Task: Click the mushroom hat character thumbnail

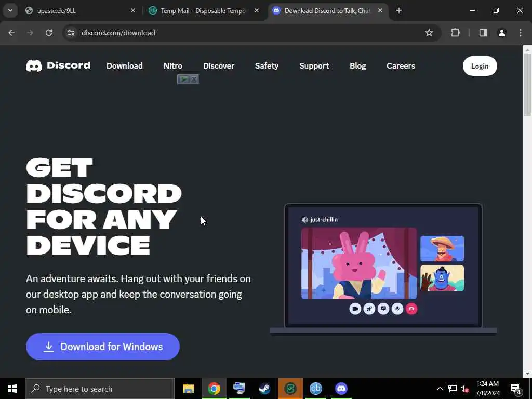Action: pos(442,249)
